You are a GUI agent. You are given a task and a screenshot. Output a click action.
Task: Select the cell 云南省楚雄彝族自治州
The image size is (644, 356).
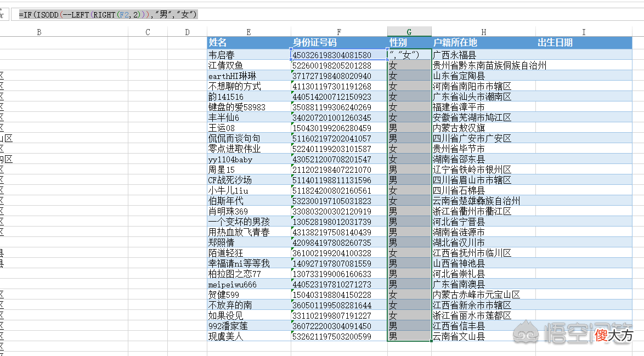click(483, 201)
